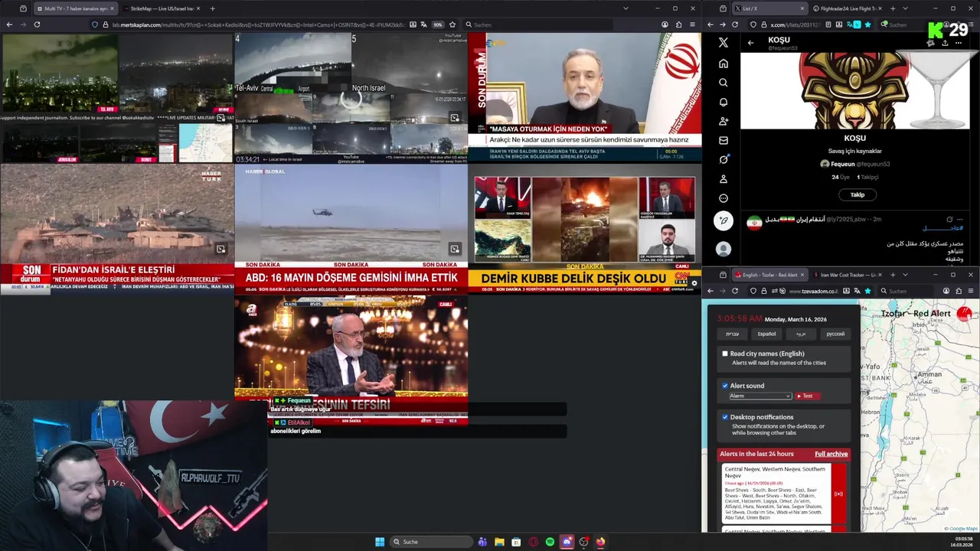Click the X logo in sidebar
The height and width of the screenshot is (551, 980).
click(x=724, y=43)
